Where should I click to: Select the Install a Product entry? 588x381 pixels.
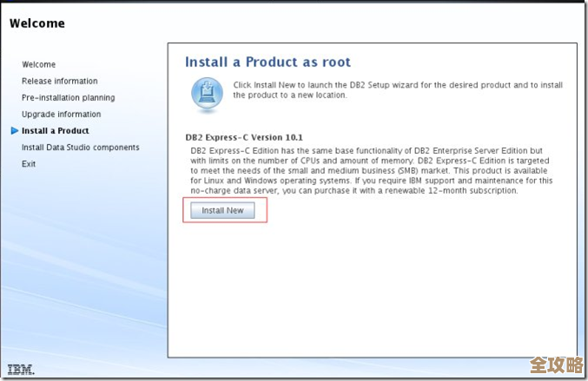[x=55, y=131]
